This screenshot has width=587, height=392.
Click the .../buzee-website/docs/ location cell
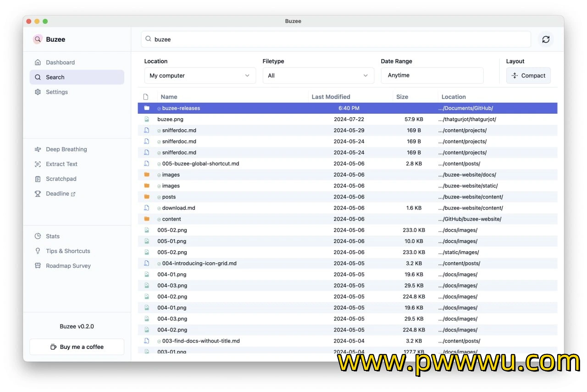(x=467, y=175)
